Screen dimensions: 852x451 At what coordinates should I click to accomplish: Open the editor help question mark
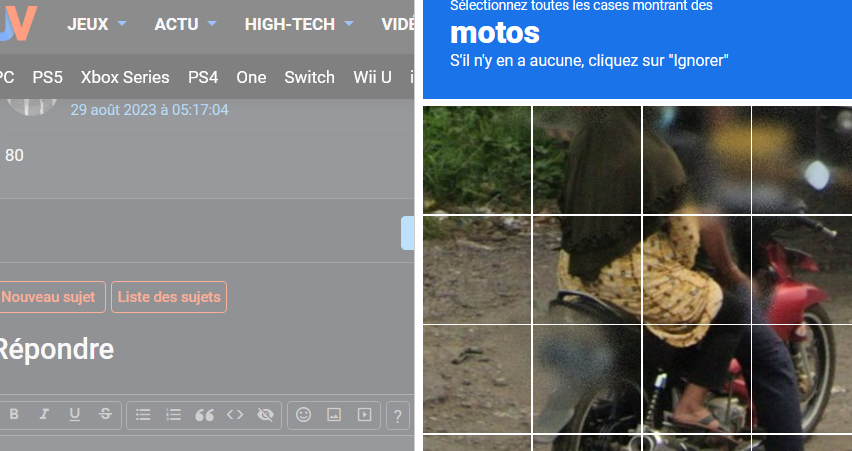click(x=398, y=416)
